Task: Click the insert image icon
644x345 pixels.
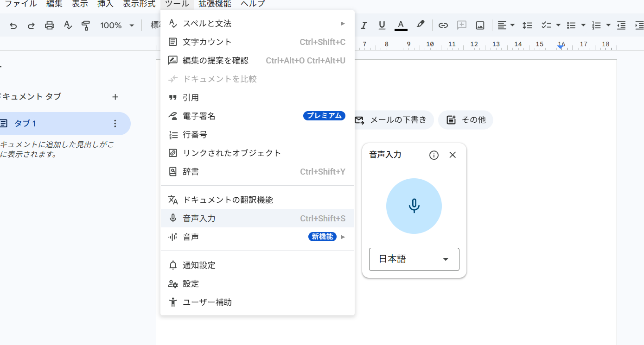Action: [480, 25]
